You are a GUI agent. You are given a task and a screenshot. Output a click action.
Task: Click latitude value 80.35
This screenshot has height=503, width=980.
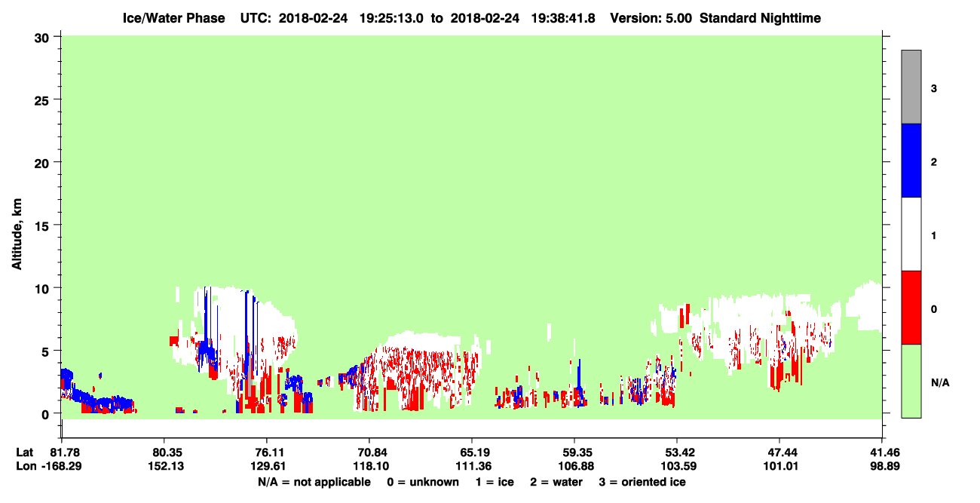(164, 452)
